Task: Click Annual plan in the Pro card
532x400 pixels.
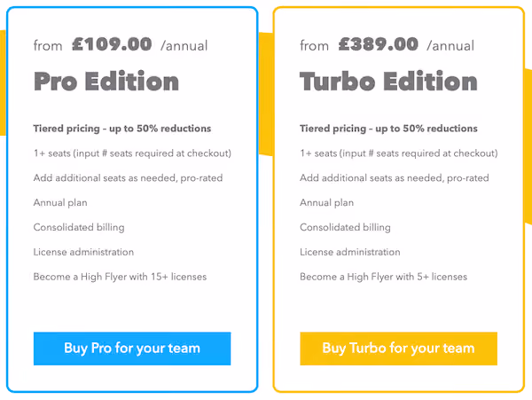Action: (x=60, y=203)
